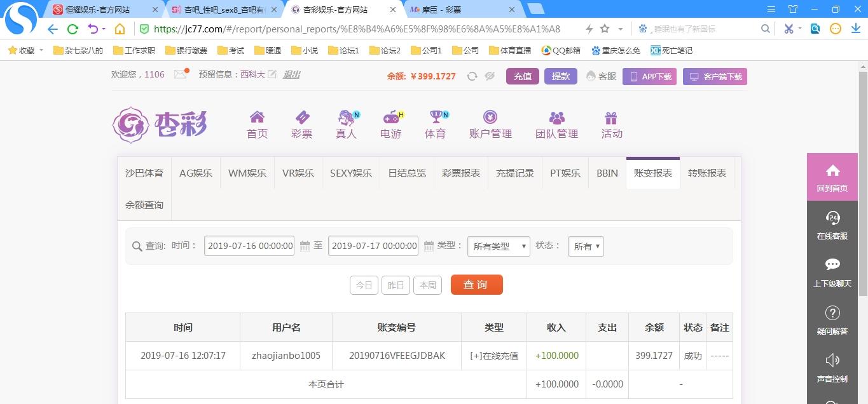
Task: Click the purple 充值 recharge button
Action: pyautogui.click(x=523, y=76)
